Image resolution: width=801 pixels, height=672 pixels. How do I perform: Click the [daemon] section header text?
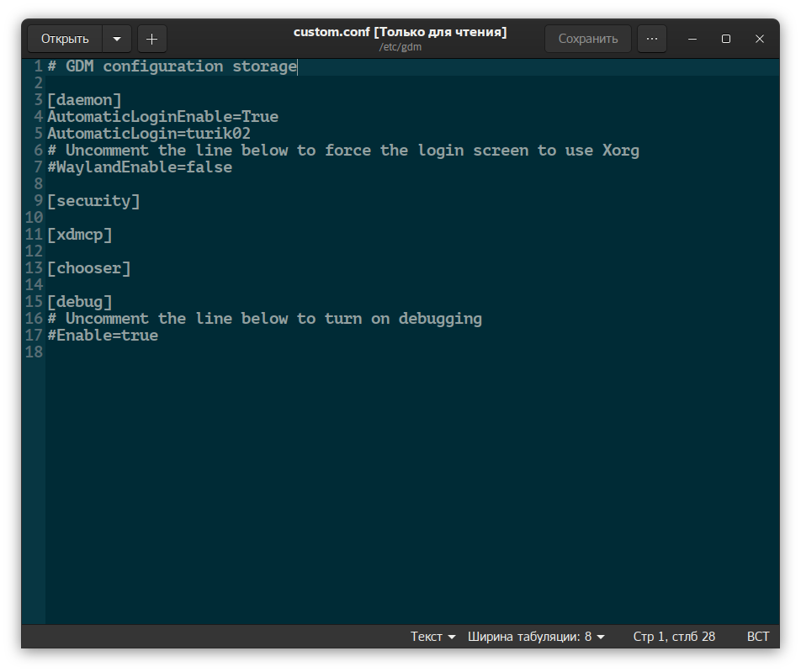click(x=84, y=100)
